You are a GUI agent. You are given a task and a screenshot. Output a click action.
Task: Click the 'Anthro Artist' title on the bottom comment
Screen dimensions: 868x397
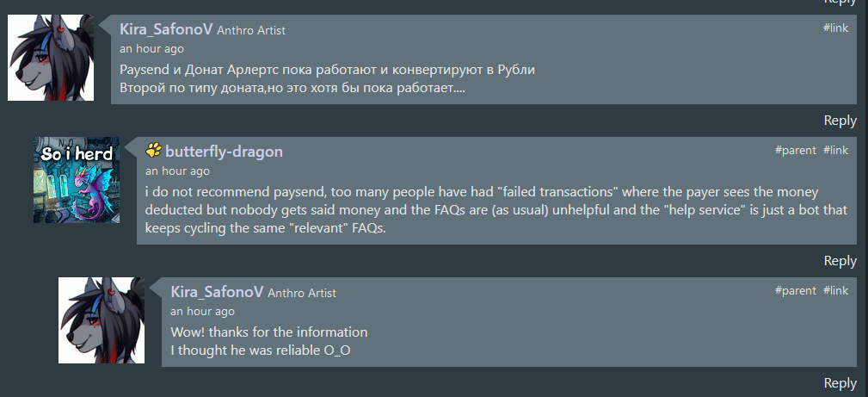pyautogui.click(x=302, y=294)
